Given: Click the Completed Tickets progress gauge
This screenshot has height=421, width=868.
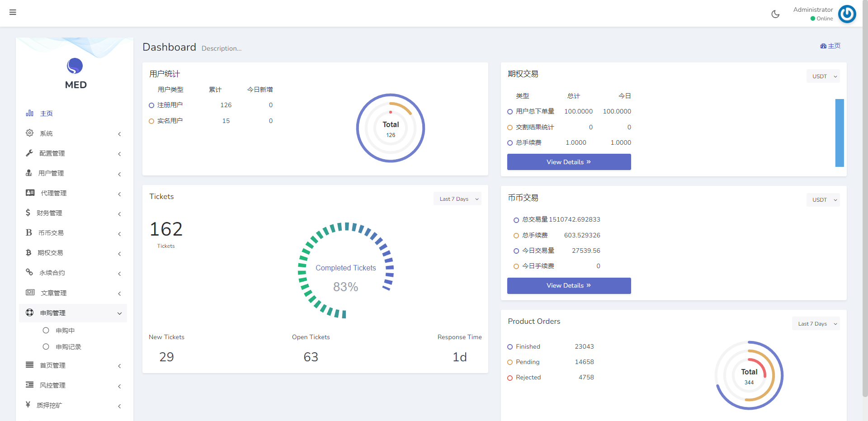Looking at the screenshot, I should click(346, 270).
